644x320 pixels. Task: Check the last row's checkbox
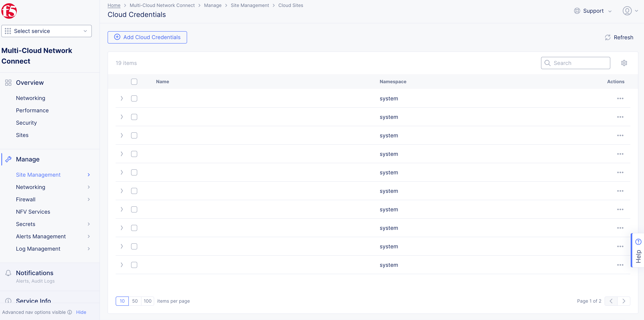click(134, 265)
